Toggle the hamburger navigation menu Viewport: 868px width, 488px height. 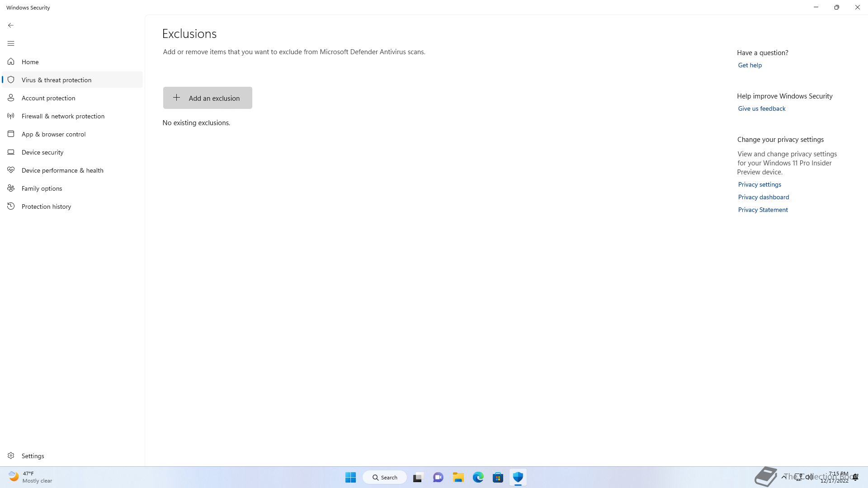[11, 43]
